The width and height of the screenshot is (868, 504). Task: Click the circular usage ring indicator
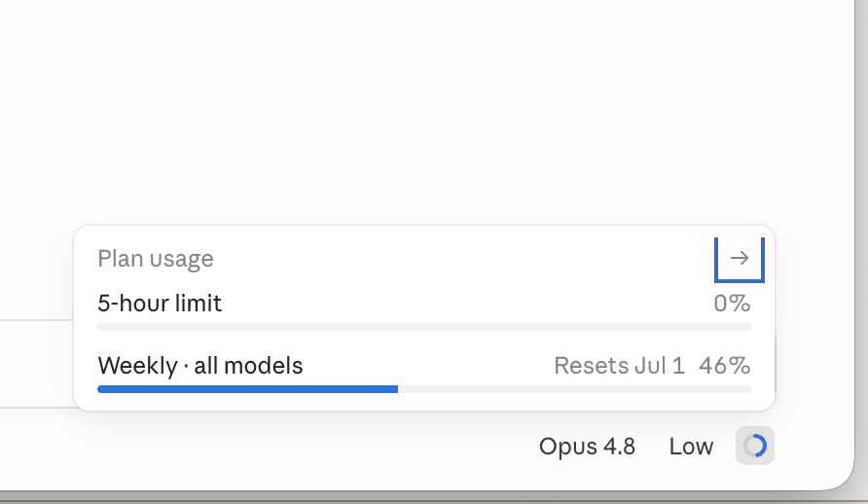pyautogui.click(x=755, y=446)
